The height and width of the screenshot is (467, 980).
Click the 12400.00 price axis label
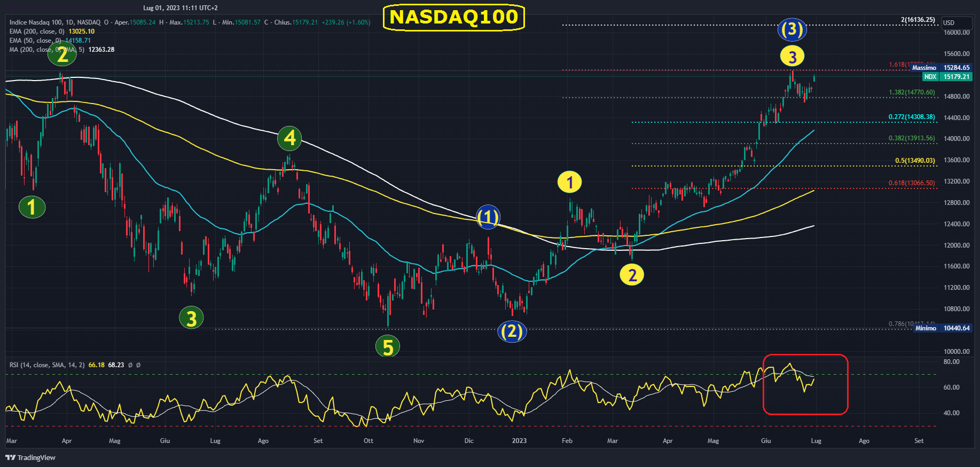click(x=957, y=224)
